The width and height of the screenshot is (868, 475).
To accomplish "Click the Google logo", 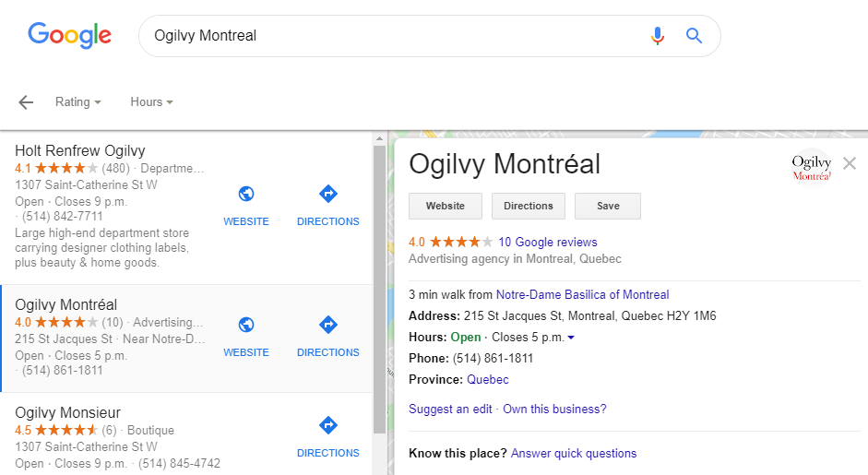I will 70,35.
